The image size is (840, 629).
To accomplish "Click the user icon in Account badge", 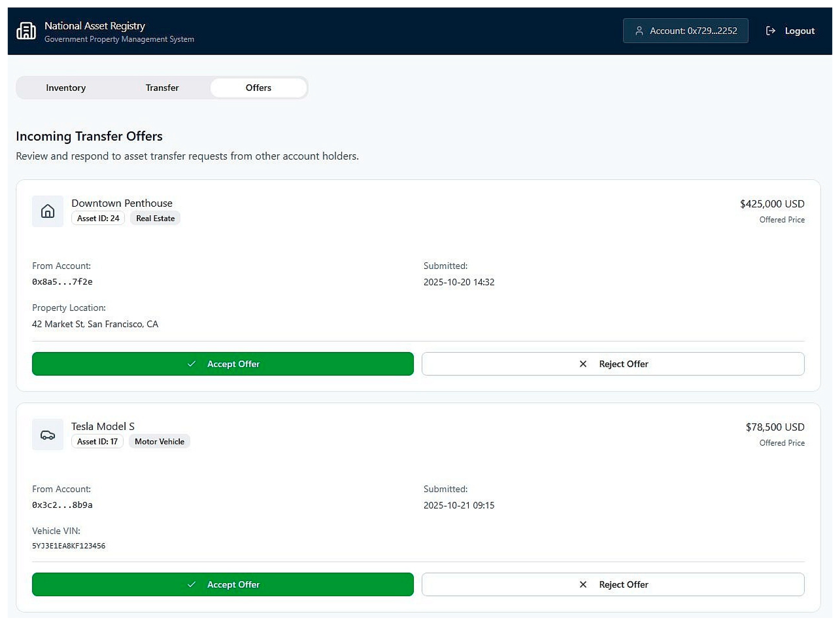I will click(x=639, y=31).
